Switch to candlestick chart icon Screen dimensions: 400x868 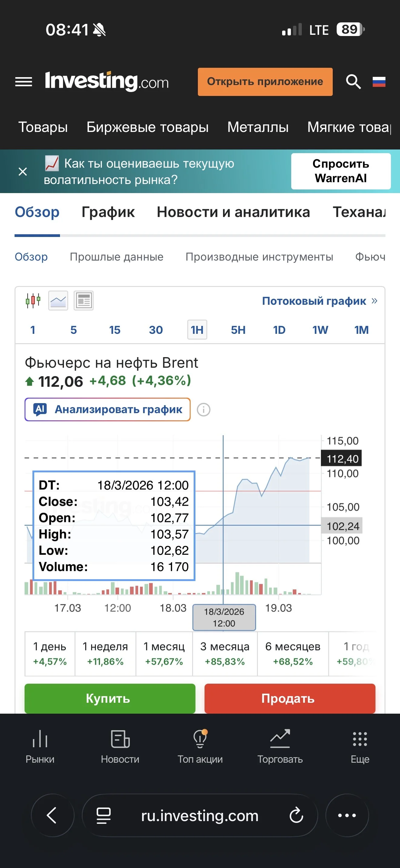click(33, 300)
